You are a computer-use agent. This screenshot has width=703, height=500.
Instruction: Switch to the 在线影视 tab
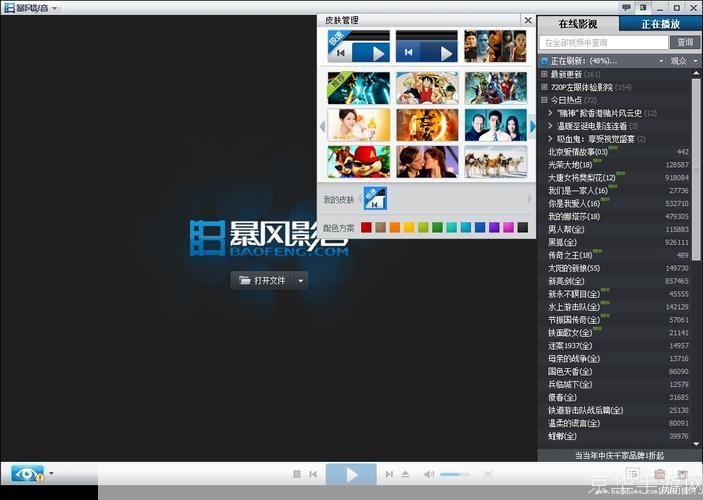point(578,23)
